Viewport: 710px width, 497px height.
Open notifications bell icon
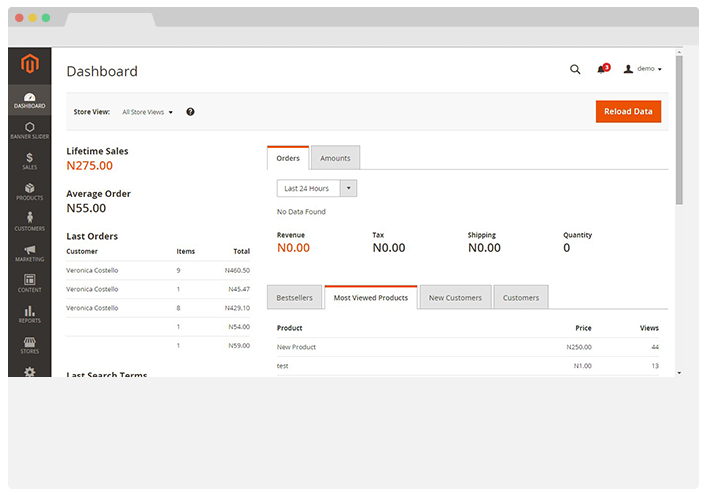(603, 69)
